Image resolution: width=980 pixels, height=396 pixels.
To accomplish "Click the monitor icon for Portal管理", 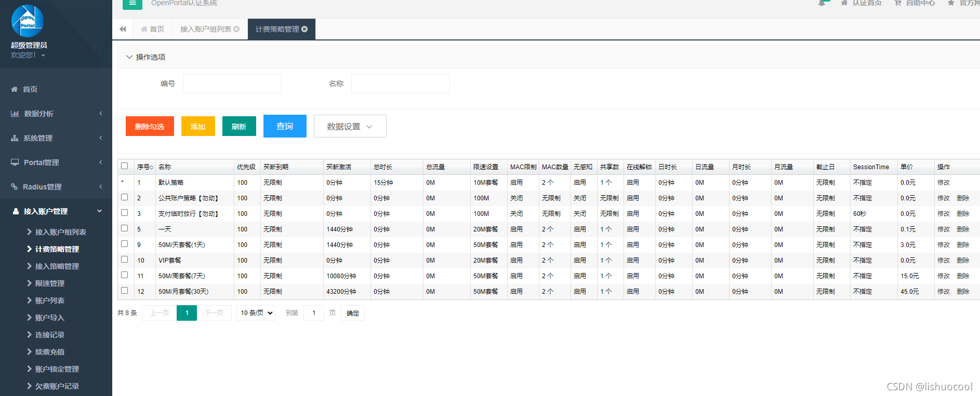I will [x=15, y=162].
